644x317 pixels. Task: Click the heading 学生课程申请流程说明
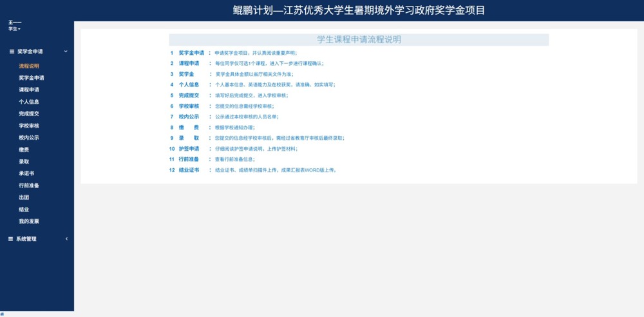pyautogui.click(x=359, y=40)
